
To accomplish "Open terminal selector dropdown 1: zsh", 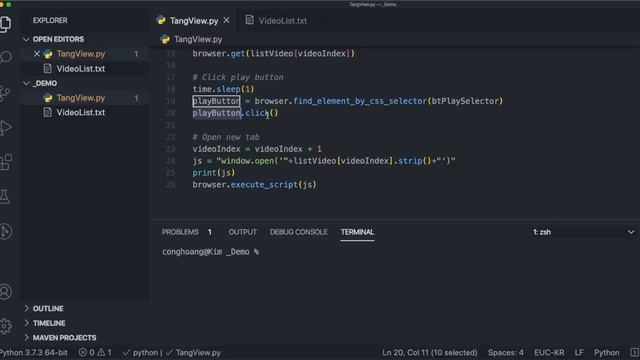I will [583, 232].
